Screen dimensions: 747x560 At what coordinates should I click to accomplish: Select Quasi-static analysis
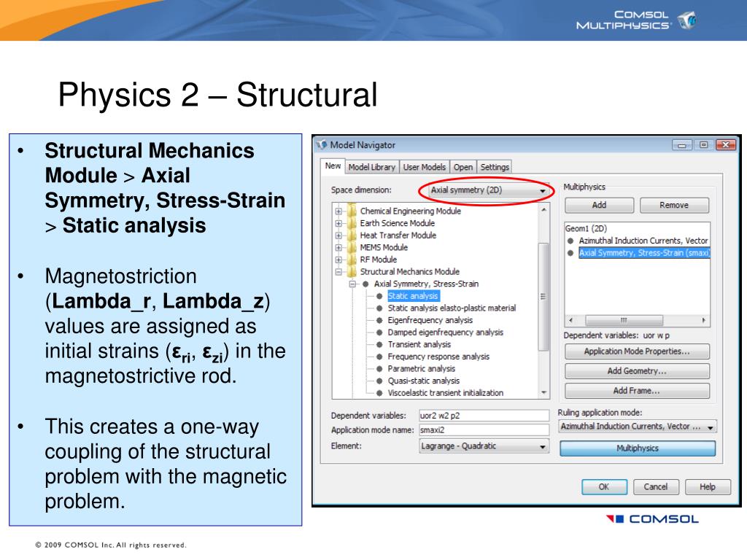pyautogui.click(x=424, y=381)
